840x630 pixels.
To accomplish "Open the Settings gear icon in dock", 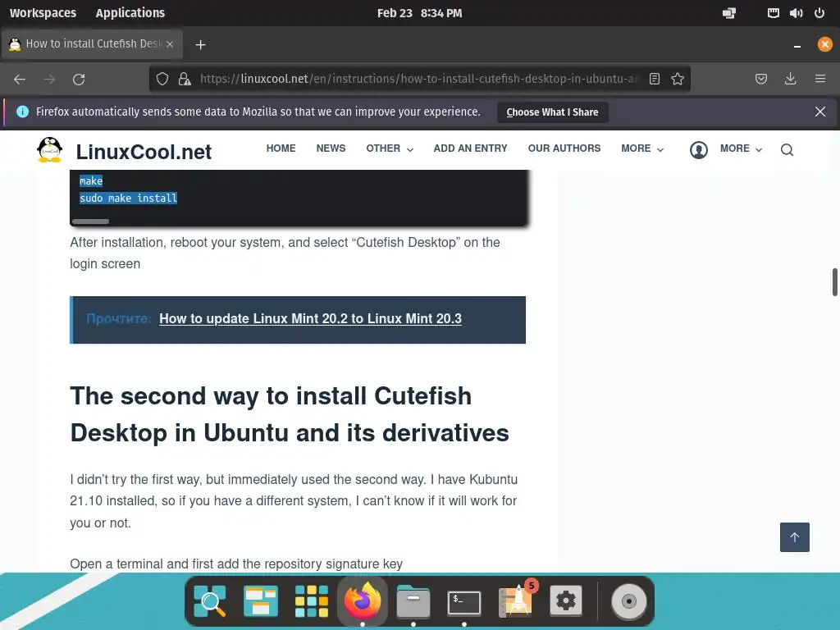I will (566, 601).
